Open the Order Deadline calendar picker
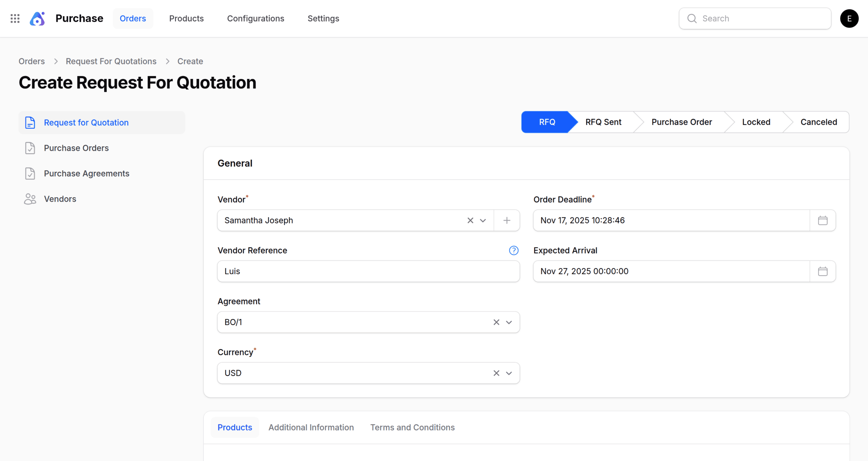The height and width of the screenshot is (461, 868). coord(823,220)
